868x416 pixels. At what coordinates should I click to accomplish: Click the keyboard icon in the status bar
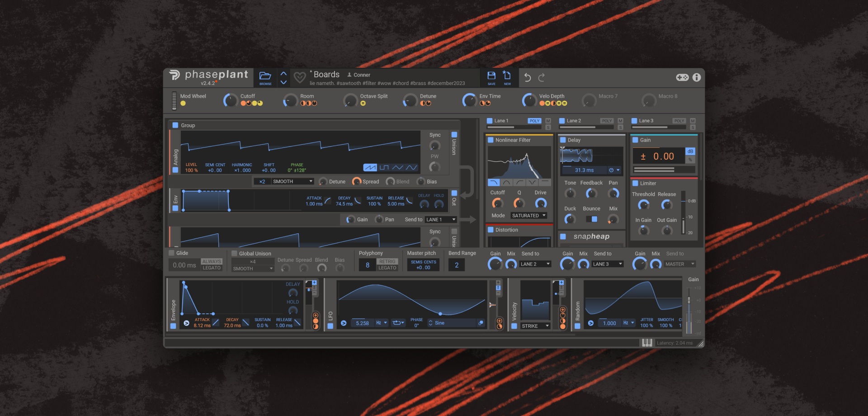(647, 343)
